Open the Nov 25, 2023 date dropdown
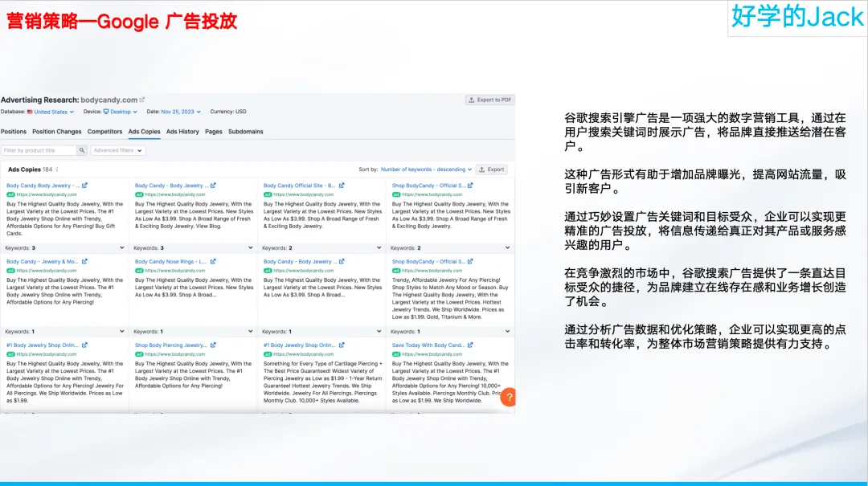Viewport: 868px width, 486px height. (x=181, y=112)
